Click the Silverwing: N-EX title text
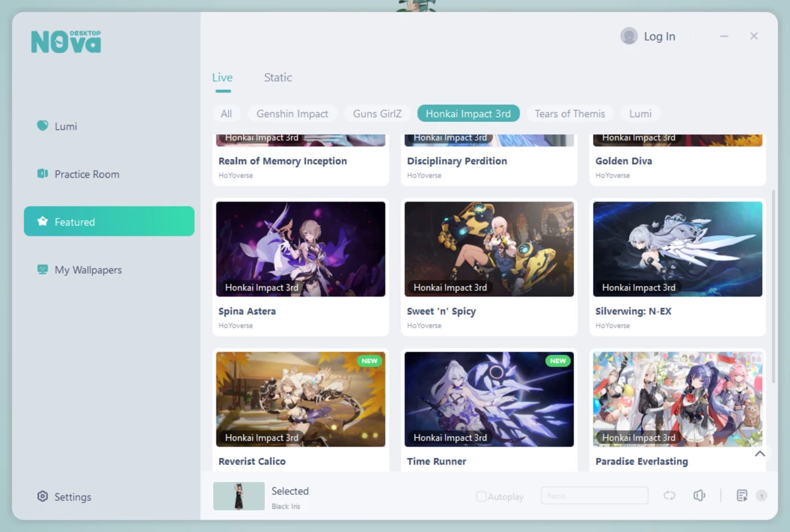The image size is (790, 532). pos(634,311)
